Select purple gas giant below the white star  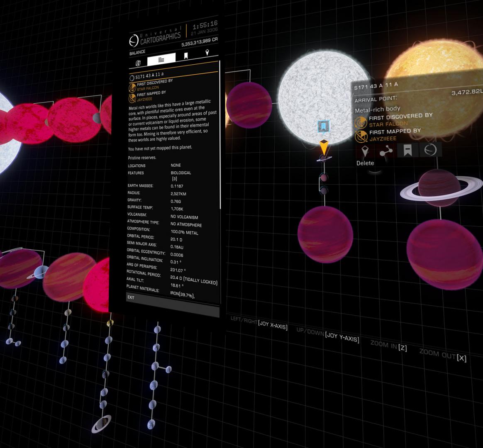(325, 234)
